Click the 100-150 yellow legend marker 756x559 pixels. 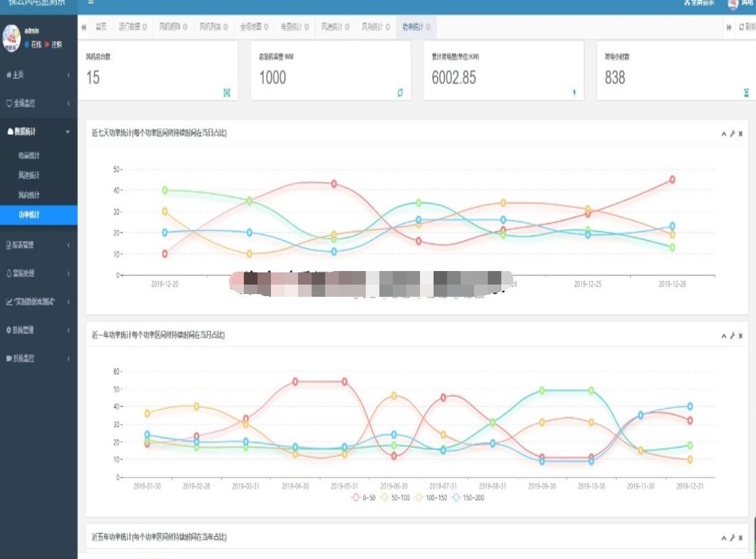pos(419,498)
